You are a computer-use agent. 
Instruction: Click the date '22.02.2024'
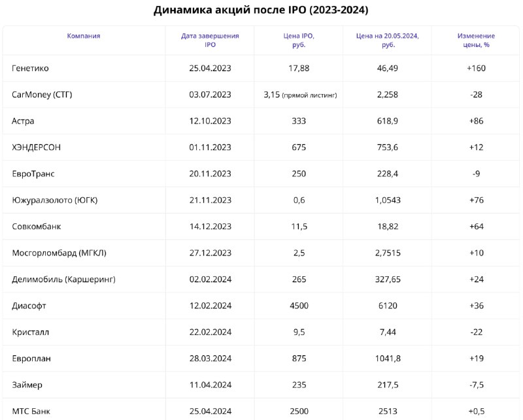pos(210,332)
